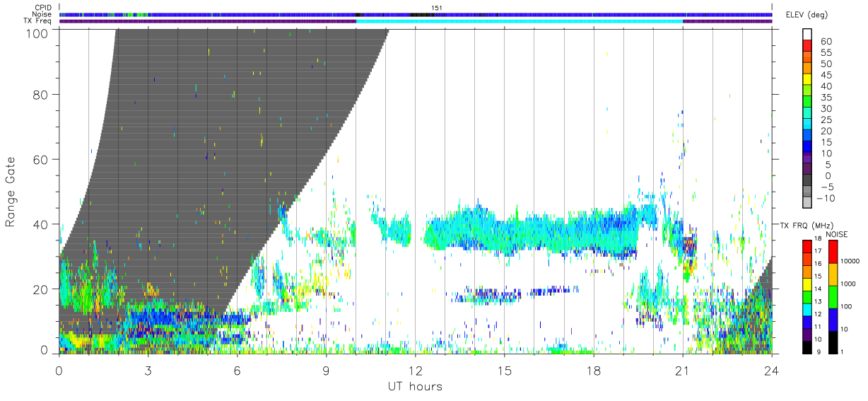This screenshot has height=401, width=868.
Task: Click the TX FRQ (MHz) legend title
Action: [x=808, y=225]
